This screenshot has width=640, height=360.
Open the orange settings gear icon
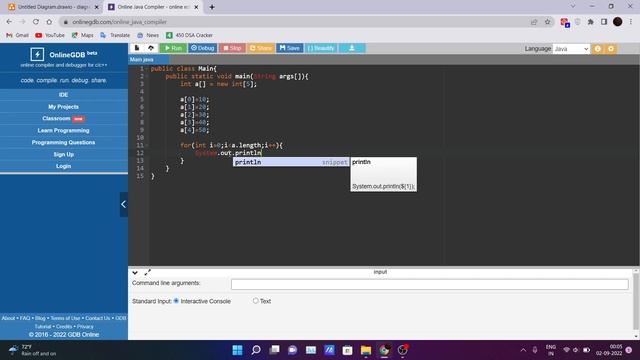(x=611, y=49)
